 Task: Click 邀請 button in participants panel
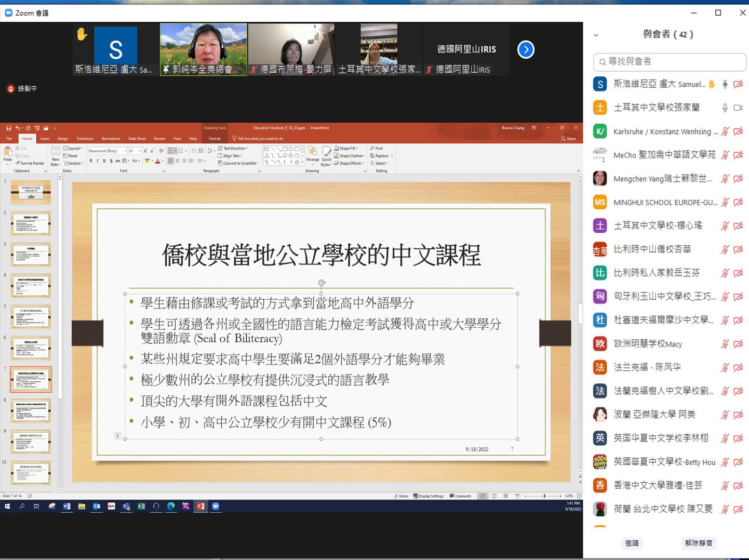pos(632,543)
